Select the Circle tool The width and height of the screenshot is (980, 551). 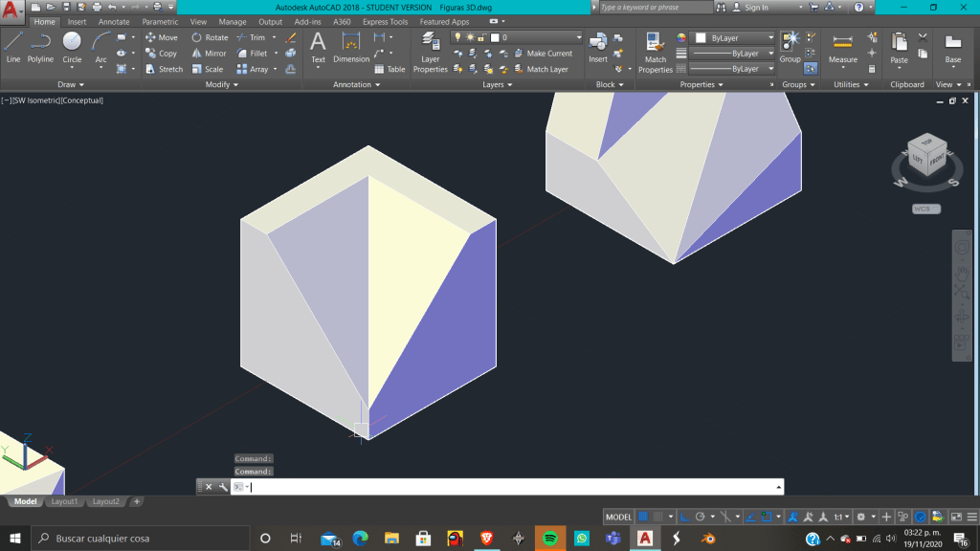coord(72,46)
